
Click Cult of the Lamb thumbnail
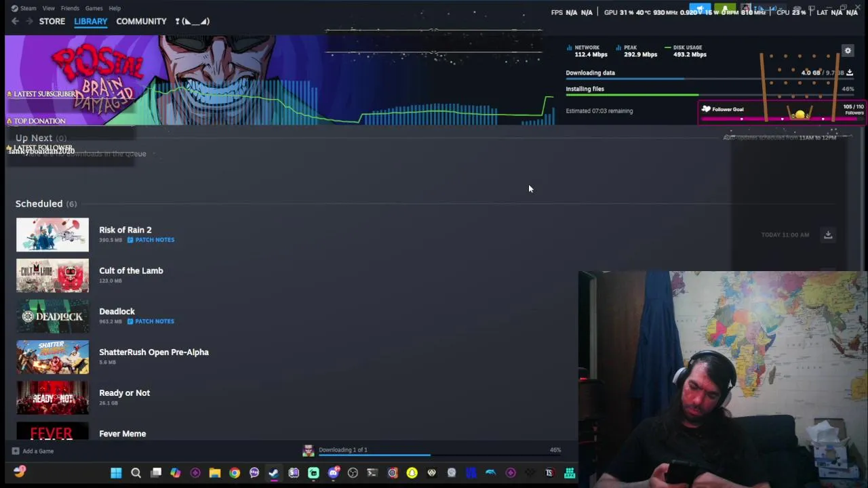tap(52, 275)
